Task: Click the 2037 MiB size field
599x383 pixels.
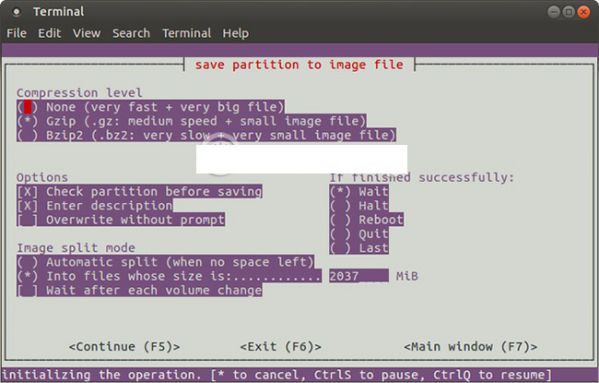Action: [x=359, y=276]
